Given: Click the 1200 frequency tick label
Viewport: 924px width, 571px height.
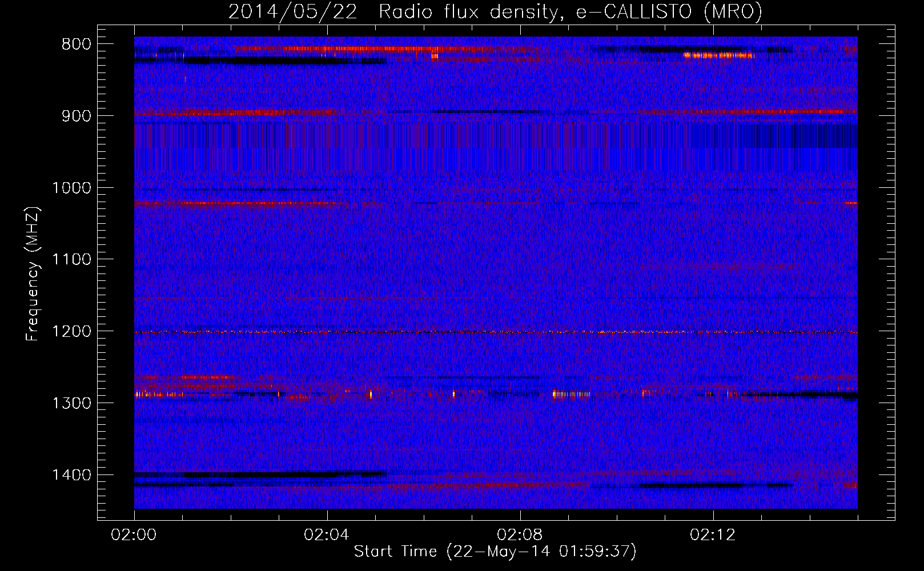Looking at the screenshot, I should [x=71, y=331].
